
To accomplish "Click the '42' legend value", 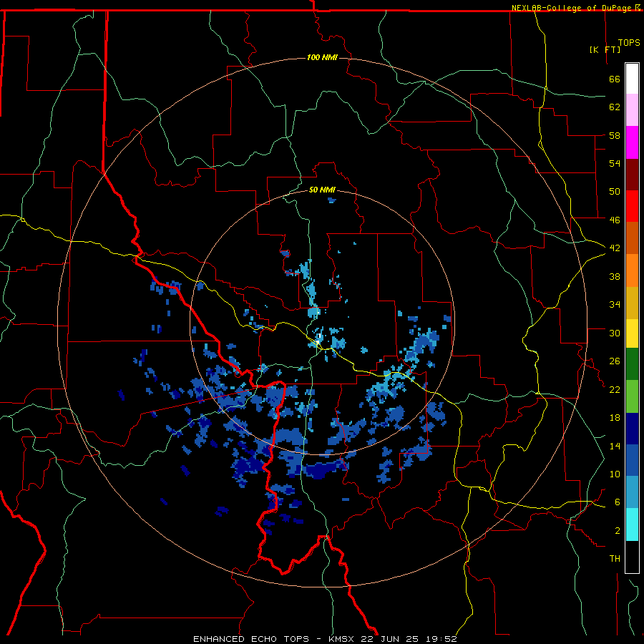I will coord(615,248).
